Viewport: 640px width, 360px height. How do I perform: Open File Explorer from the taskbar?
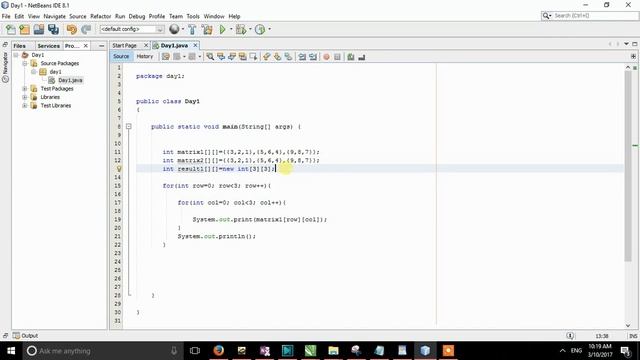point(333,351)
